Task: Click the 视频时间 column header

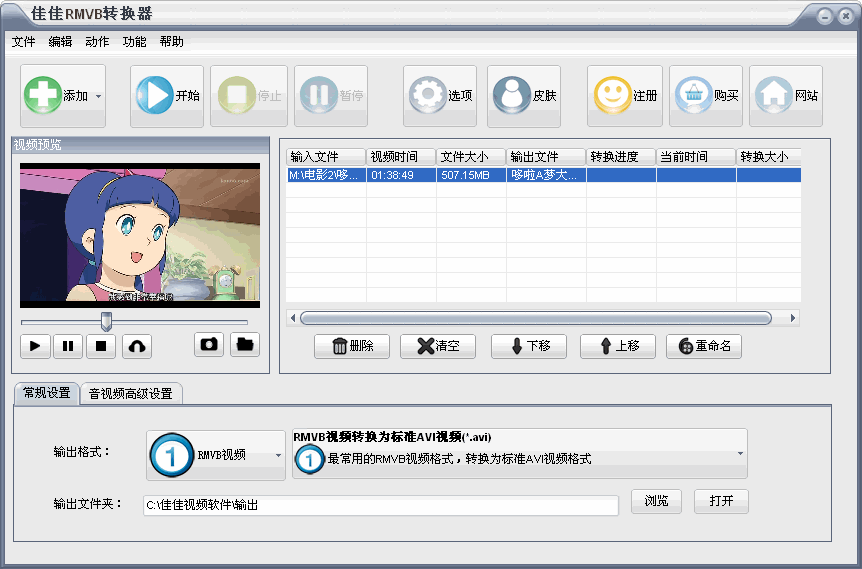Action: [401, 157]
